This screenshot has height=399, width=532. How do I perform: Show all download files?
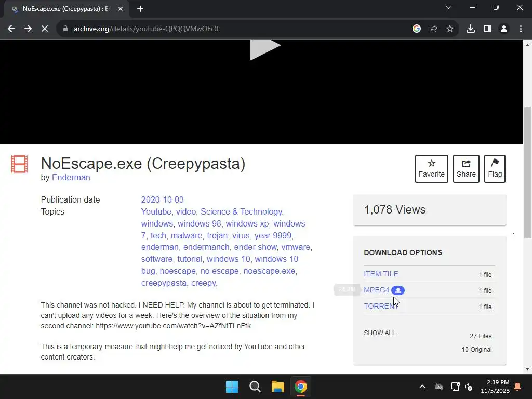pyautogui.click(x=380, y=333)
